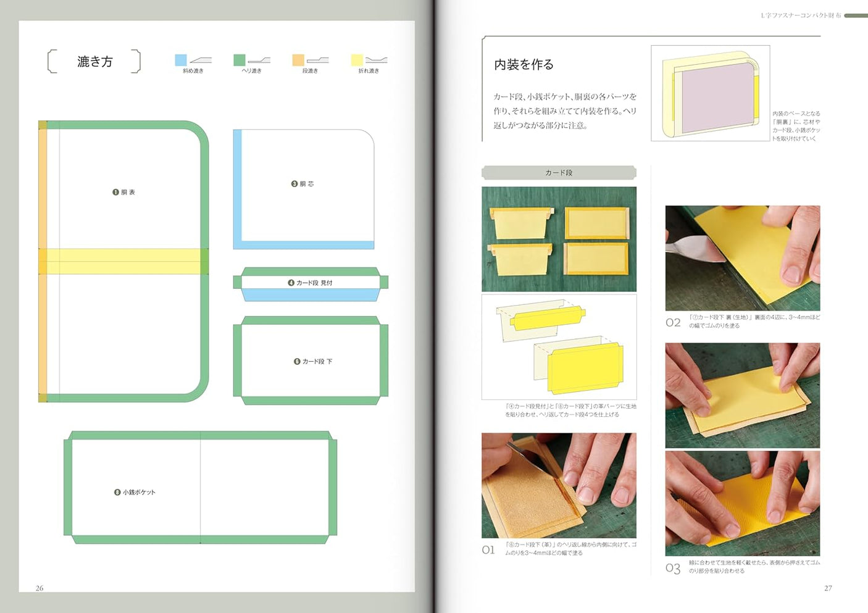The height and width of the screenshot is (613, 868).
Task: Select the 漉き方 title menu
Action: click(93, 61)
